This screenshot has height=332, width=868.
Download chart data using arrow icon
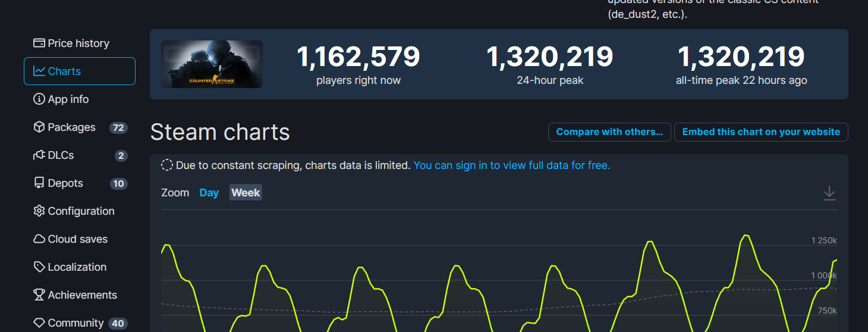[x=829, y=193]
